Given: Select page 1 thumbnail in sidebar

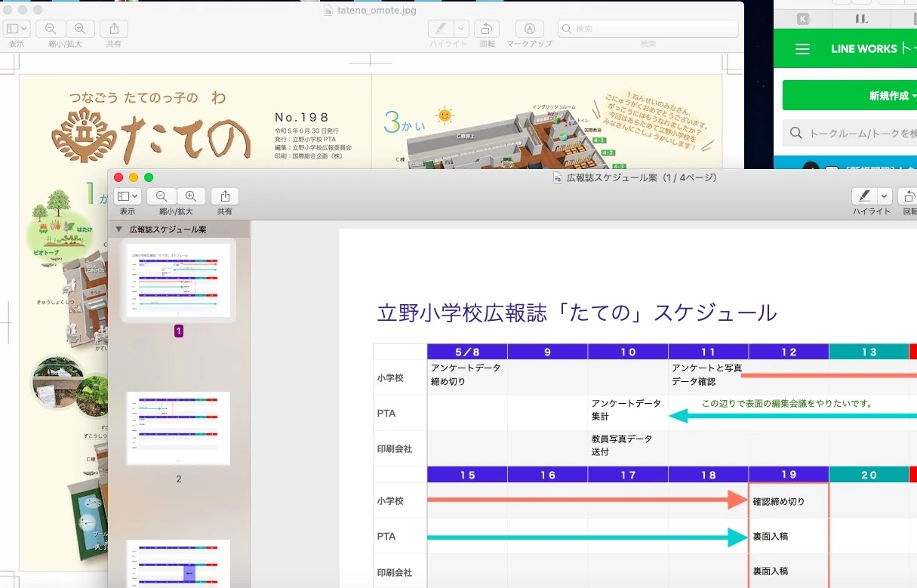Looking at the screenshot, I should click(179, 281).
